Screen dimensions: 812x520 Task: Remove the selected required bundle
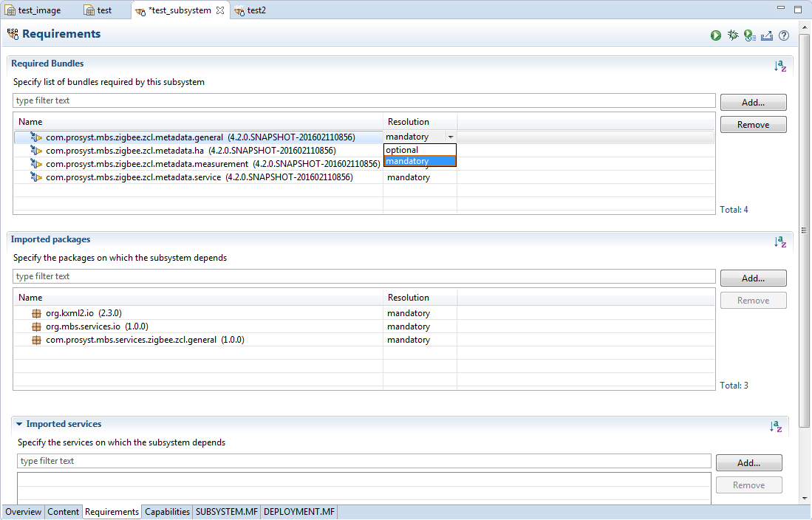(753, 125)
